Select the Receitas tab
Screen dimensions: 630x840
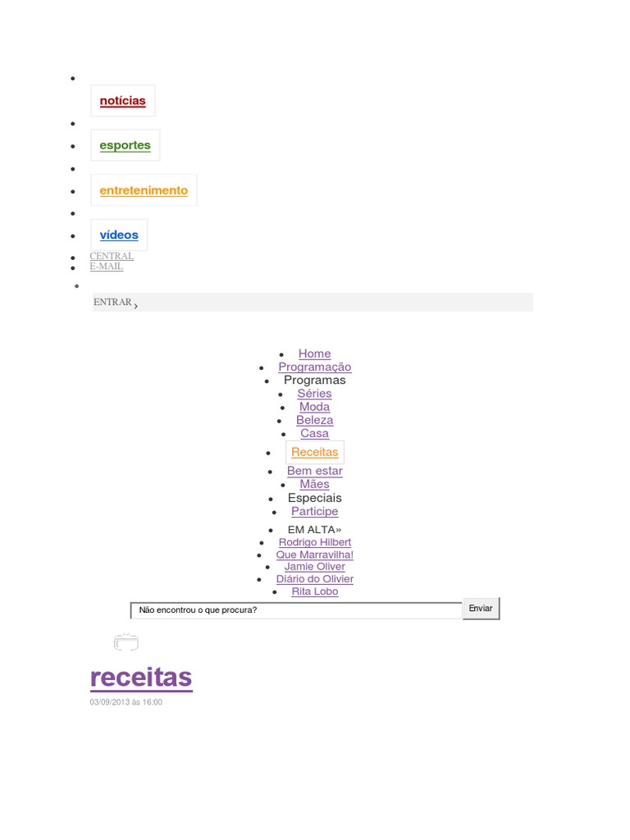314,452
